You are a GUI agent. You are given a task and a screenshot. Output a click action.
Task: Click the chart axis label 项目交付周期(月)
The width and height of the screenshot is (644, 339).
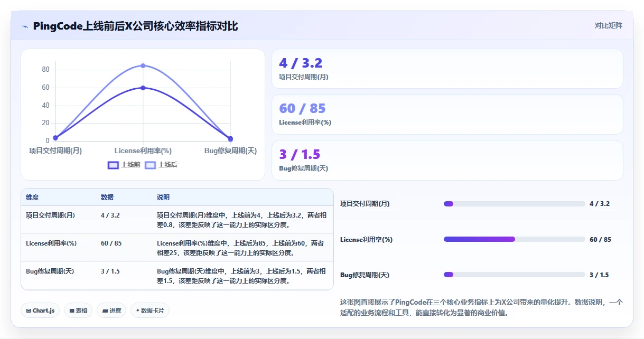click(55, 150)
